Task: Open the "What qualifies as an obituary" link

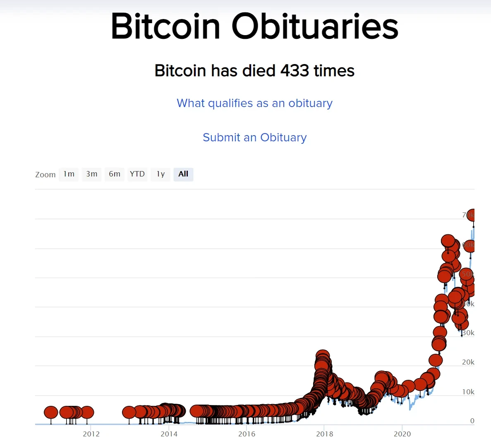Action: (x=254, y=103)
